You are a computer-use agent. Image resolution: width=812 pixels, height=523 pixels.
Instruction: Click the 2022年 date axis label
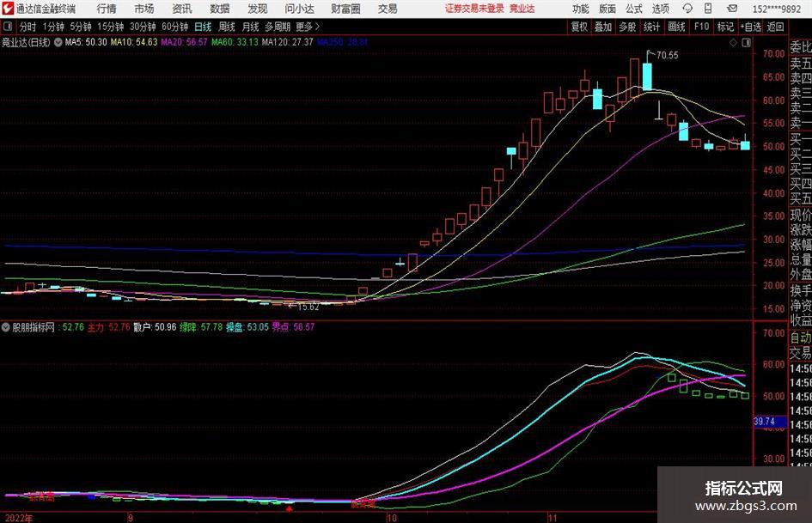[x=19, y=518]
